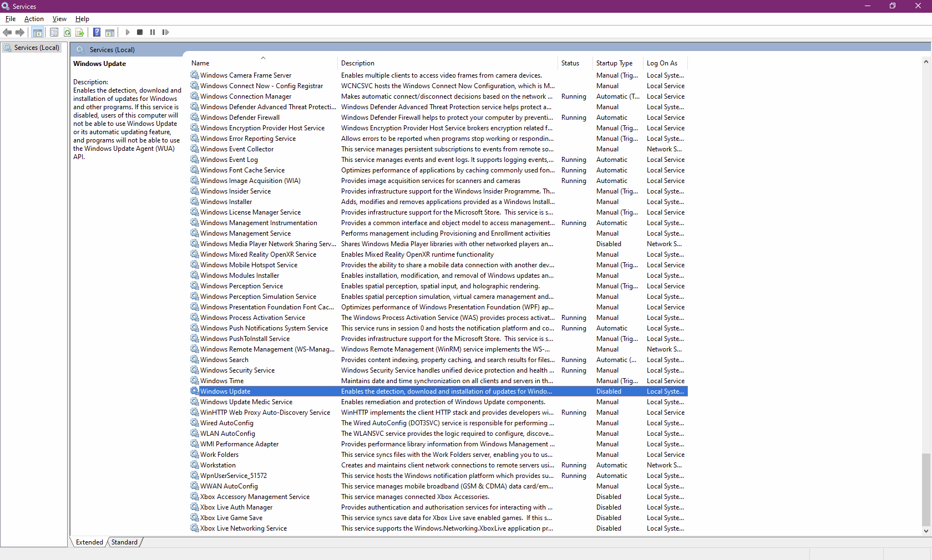Click the Services app icon in the title bar
This screenshot has width=932, height=560.
6,6
